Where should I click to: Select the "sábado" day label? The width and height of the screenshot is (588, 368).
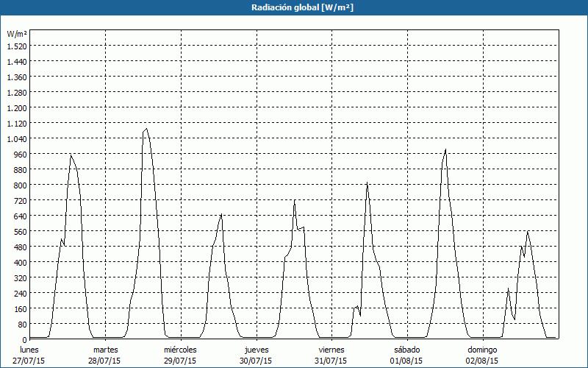tap(406, 349)
